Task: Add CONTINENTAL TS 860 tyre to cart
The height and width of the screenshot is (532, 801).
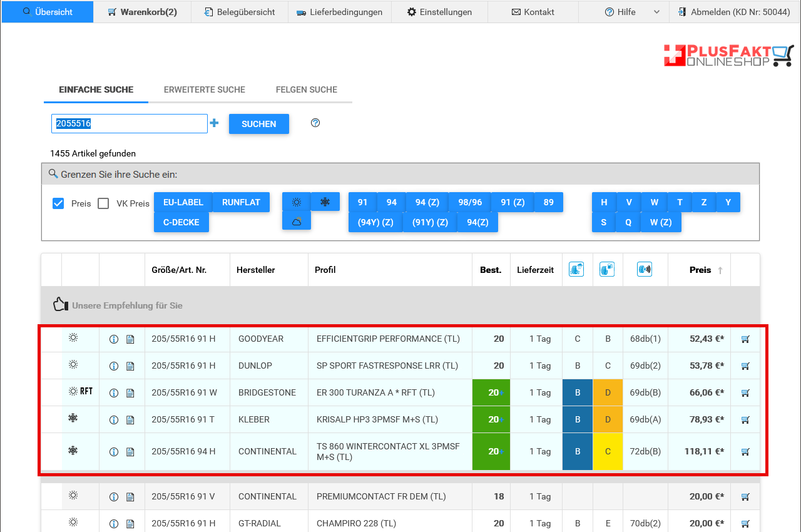Action: pos(745,452)
